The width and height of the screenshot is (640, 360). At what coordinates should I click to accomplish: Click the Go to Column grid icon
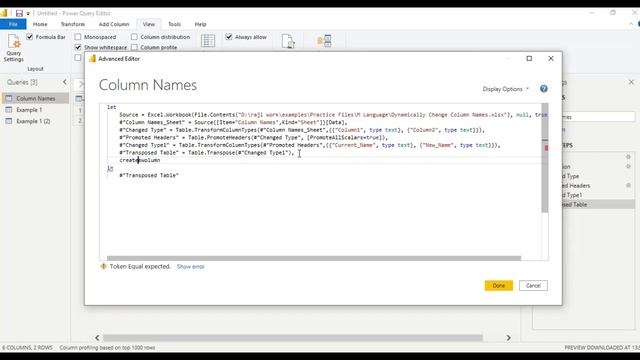coord(208,41)
